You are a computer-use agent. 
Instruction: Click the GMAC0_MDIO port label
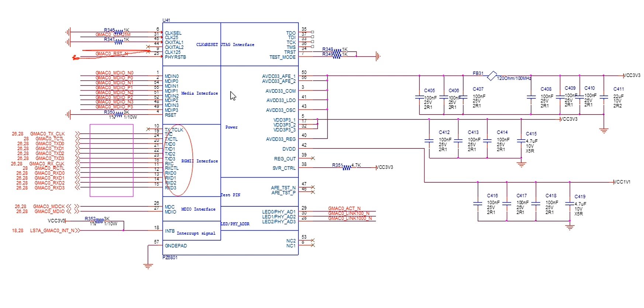coord(49,211)
